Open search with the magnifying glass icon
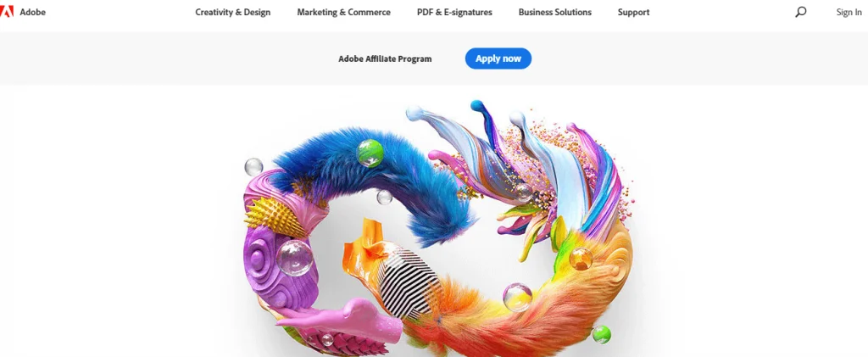 [800, 12]
